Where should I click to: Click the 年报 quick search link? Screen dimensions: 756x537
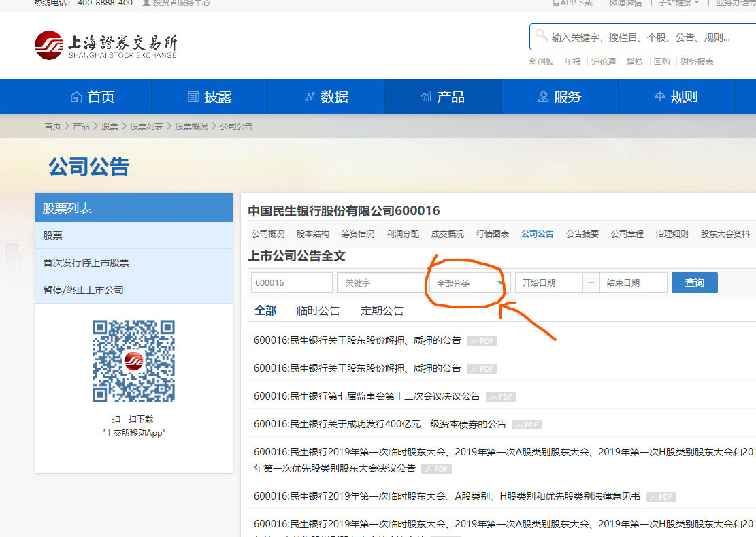(573, 62)
